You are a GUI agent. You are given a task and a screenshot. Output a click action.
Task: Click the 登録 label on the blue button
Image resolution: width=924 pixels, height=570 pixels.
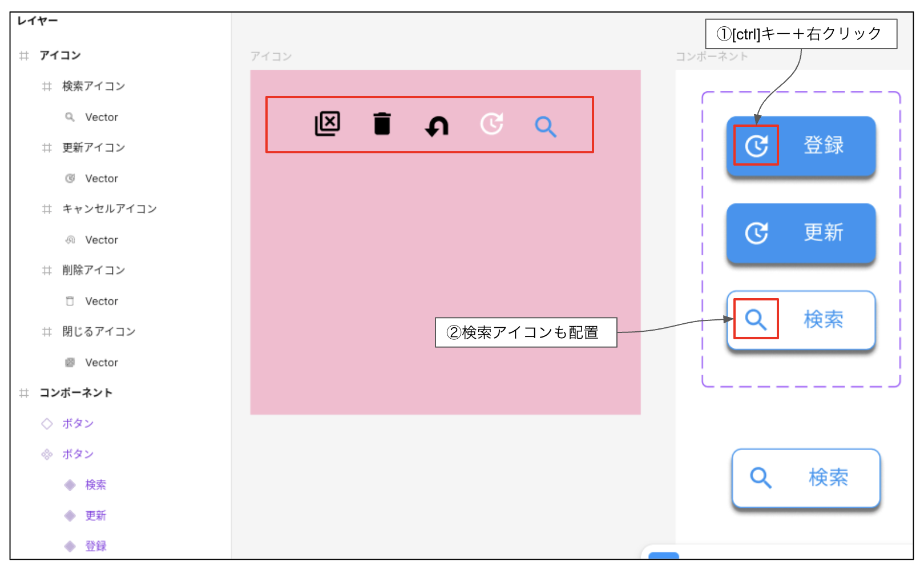click(x=824, y=145)
